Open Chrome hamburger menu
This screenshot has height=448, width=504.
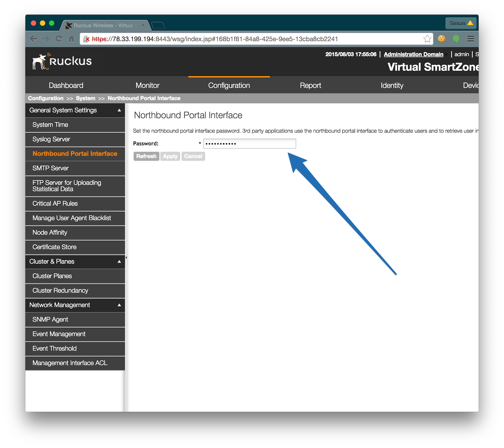pyautogui.click(x=471, y=39)
